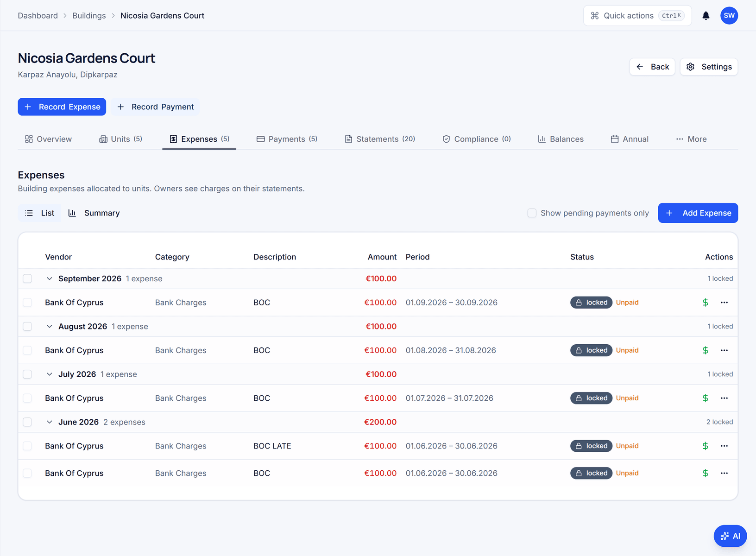Select the August 2026 group checkbox
The image size is (756, 556).
pyautogui.click(x=27, y=326)
